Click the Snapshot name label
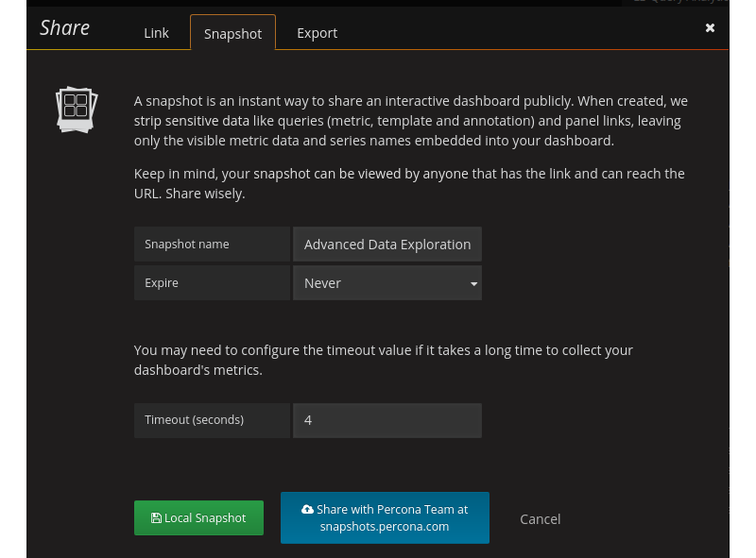 [x=187, y=245]
